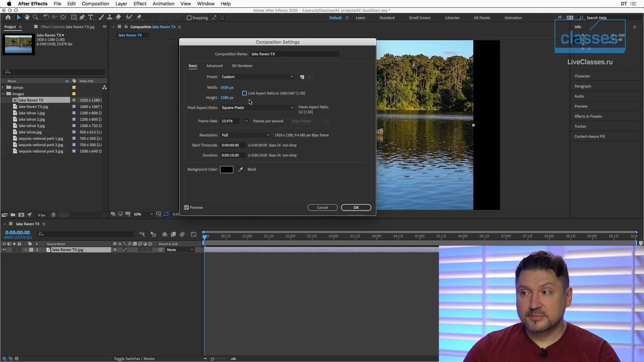The width and height of the screenshot is (644, 362).
Task: Uncheck the Preview checkbox in dialog
Action: click(x=186, y=207)
